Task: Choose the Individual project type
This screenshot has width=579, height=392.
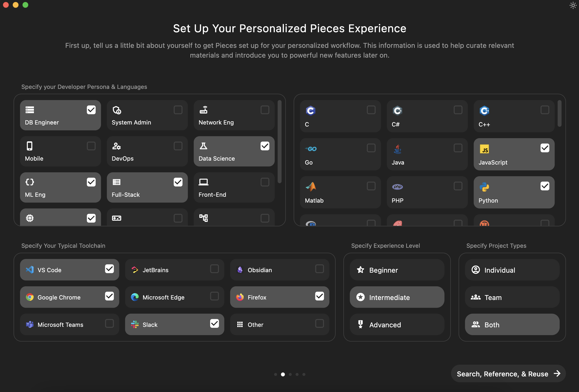Action: [512, 270]
